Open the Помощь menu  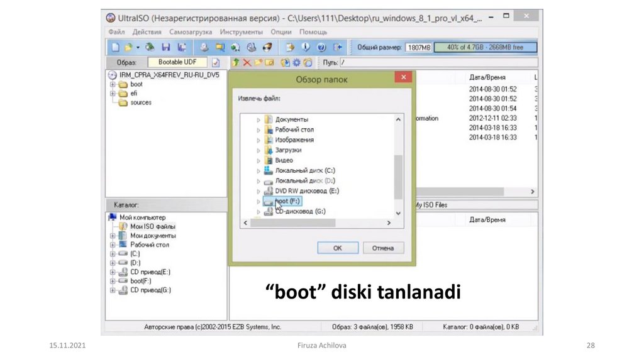[x=313, y=32]
